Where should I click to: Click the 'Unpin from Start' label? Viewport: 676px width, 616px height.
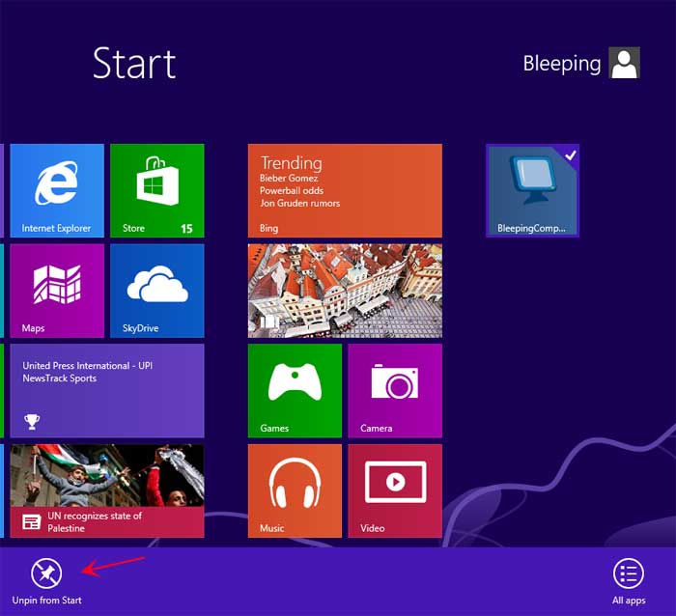tap(46, 600)
